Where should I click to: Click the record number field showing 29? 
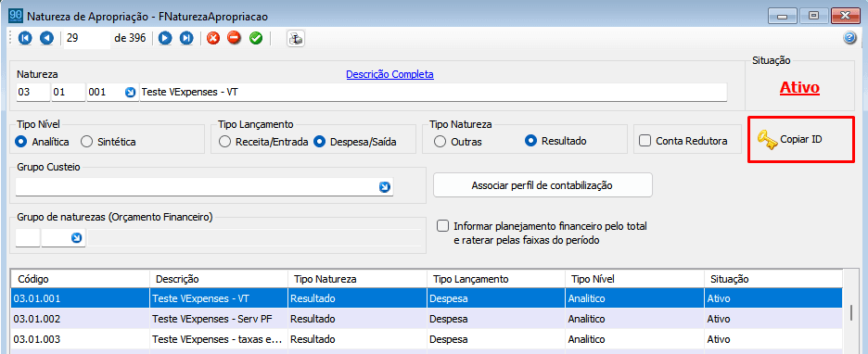coord(87,38)
